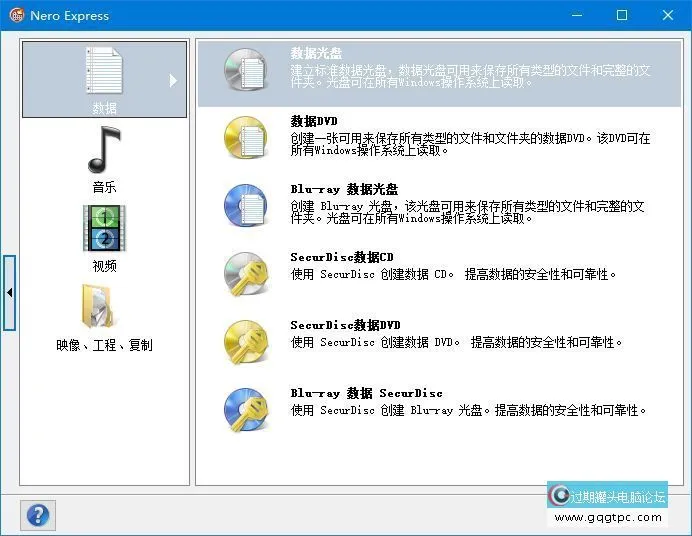
Task: Choose the Blu-ray 数据 SecurDisc title
Action: point(366,393)
